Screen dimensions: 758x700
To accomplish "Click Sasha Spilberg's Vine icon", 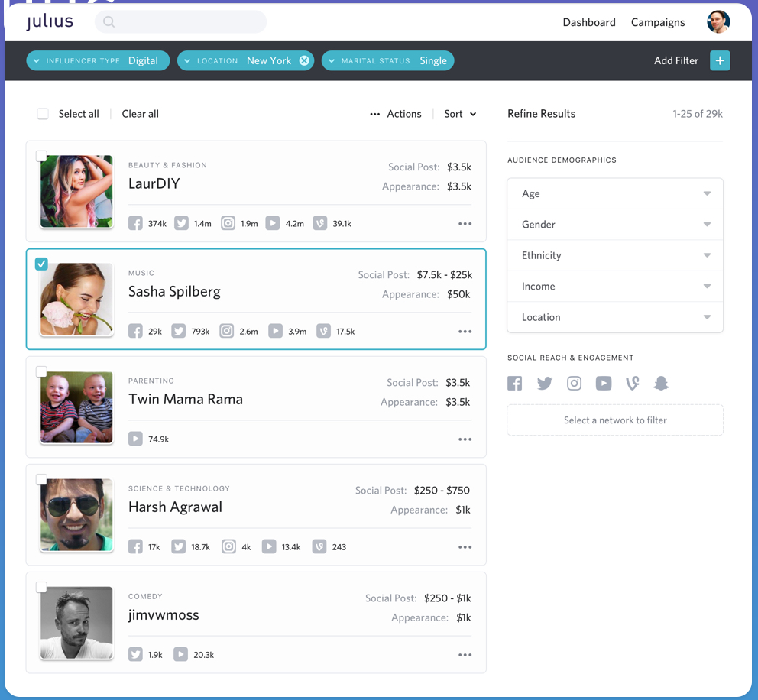I will [324, 331].
